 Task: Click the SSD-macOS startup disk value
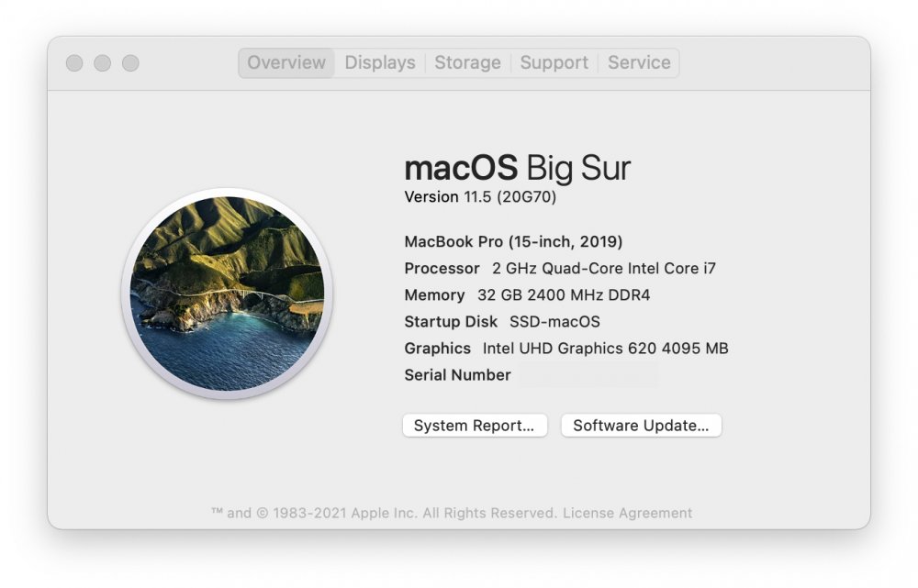[x=554, y=322]
